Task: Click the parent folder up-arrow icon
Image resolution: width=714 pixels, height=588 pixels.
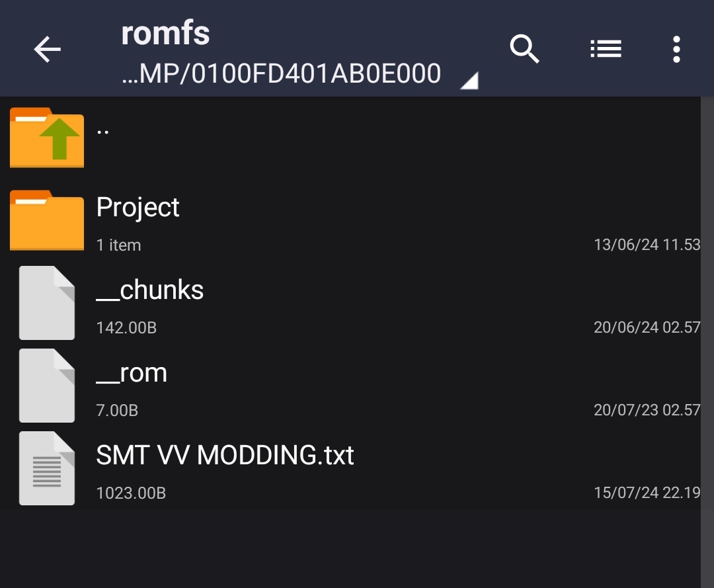Action: (x=47, y=138)
